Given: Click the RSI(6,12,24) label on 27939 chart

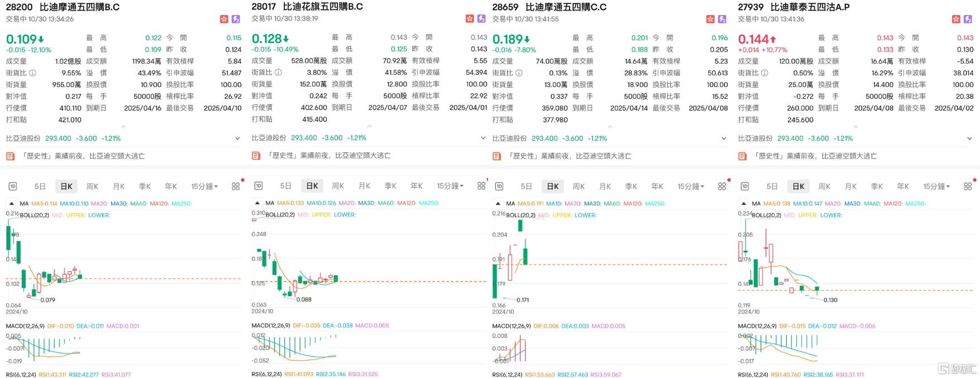Looking at the screenshot, I should click(753, 375).
